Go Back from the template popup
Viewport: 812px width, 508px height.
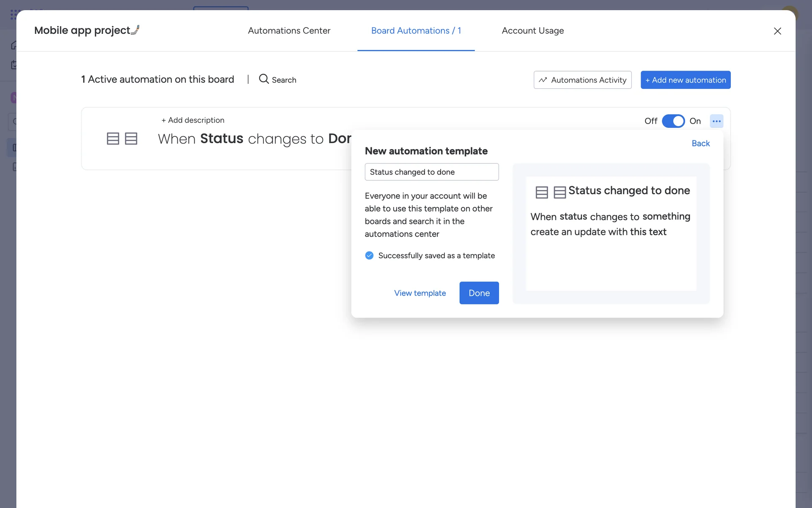(700, 144)
